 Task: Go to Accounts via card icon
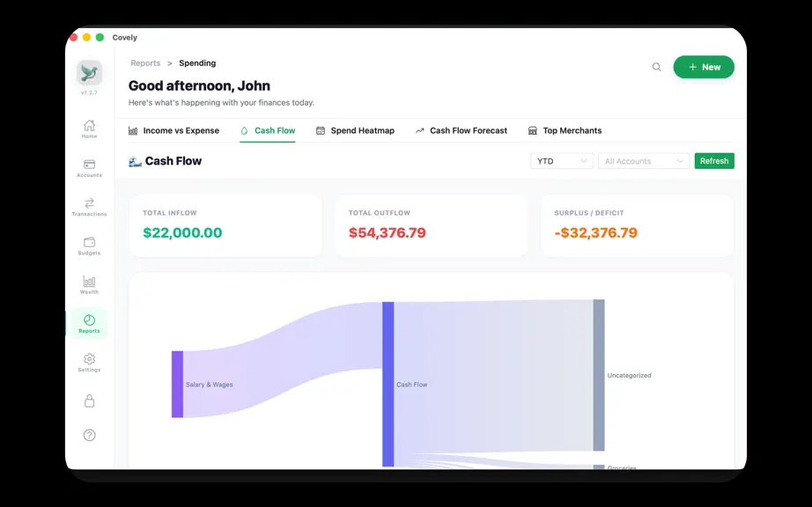click(89, 168)
